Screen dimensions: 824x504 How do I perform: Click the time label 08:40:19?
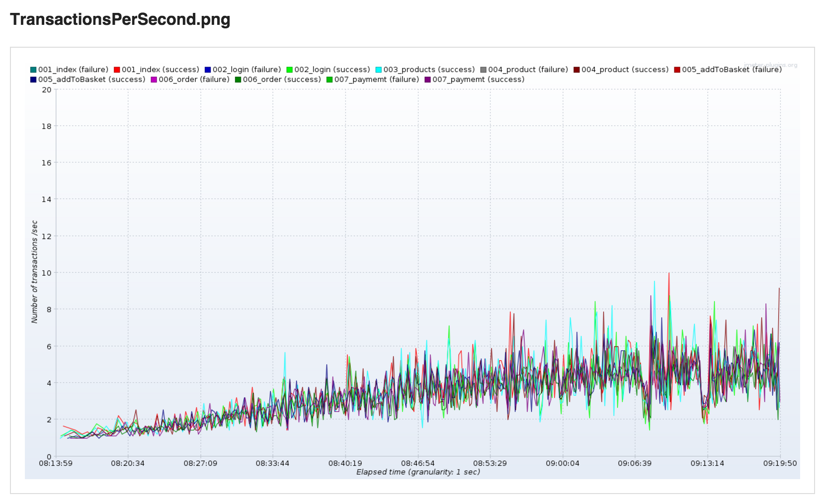click(x=345, y=463)
